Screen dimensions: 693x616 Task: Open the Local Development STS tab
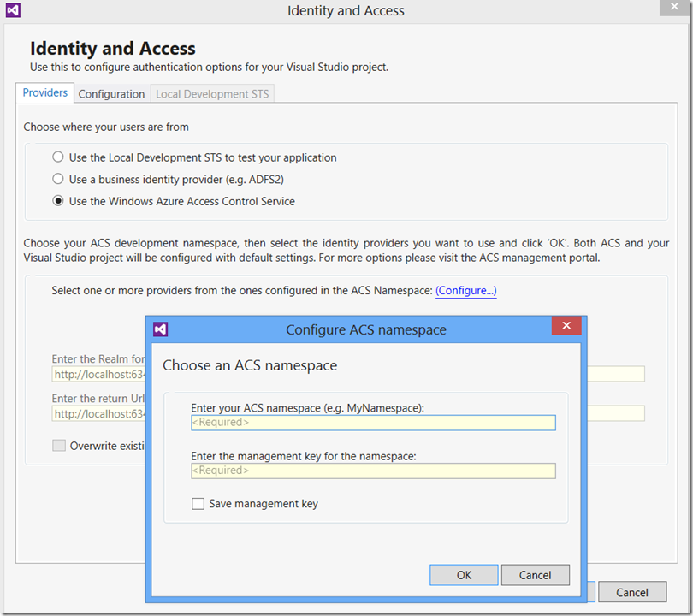click(x=212, y=93)
